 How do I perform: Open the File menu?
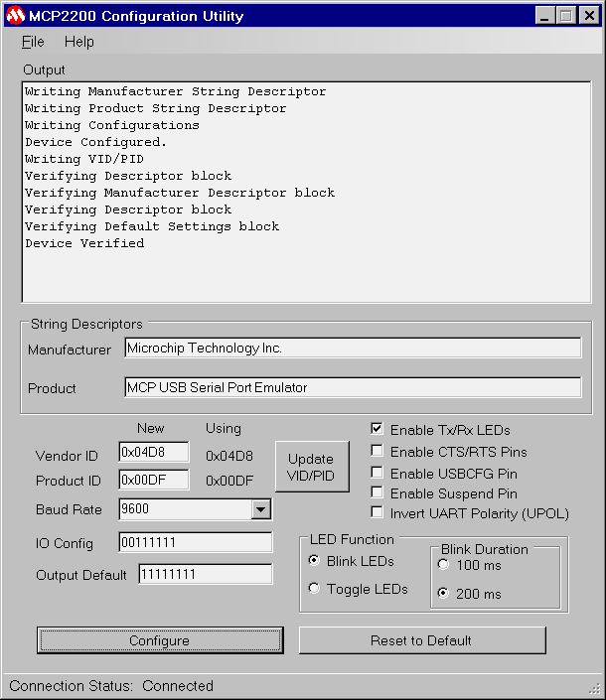click(33, 42)
